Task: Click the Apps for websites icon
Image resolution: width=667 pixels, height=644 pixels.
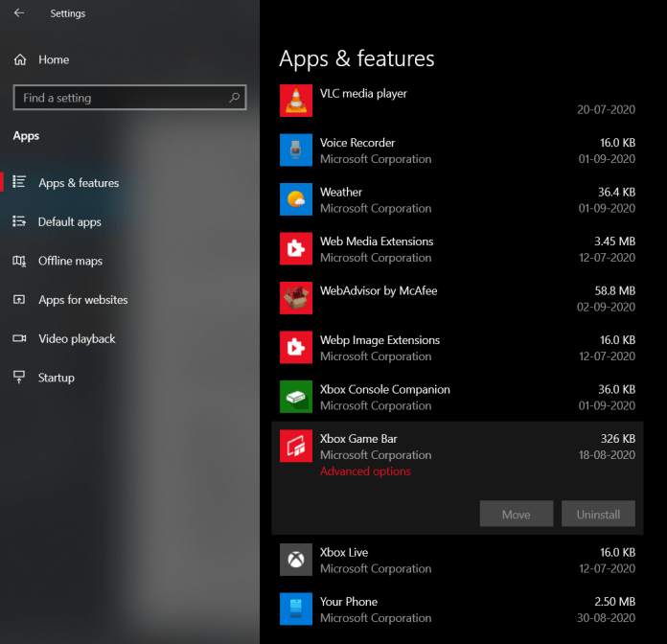Action: coord(19,299)
